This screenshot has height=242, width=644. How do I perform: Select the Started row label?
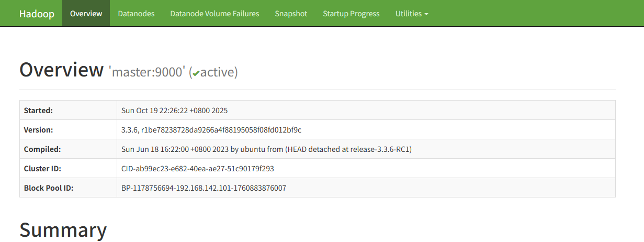pyautogui.click(x=39, y=111)
